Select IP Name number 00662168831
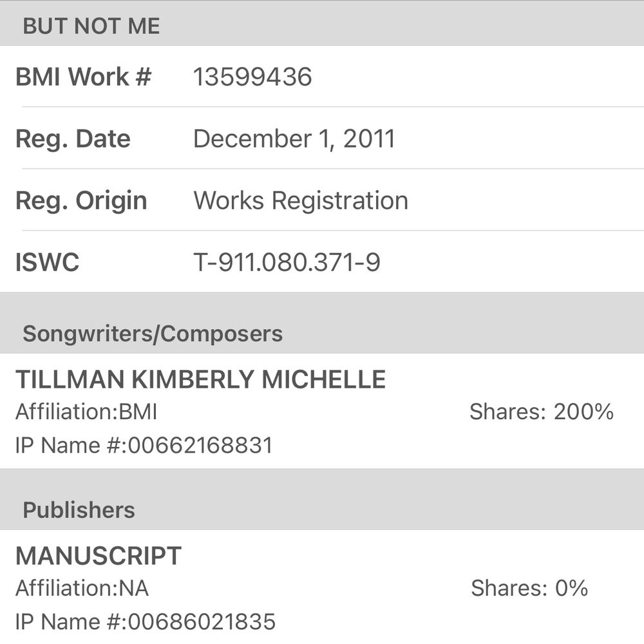 (x=144, y=445)
